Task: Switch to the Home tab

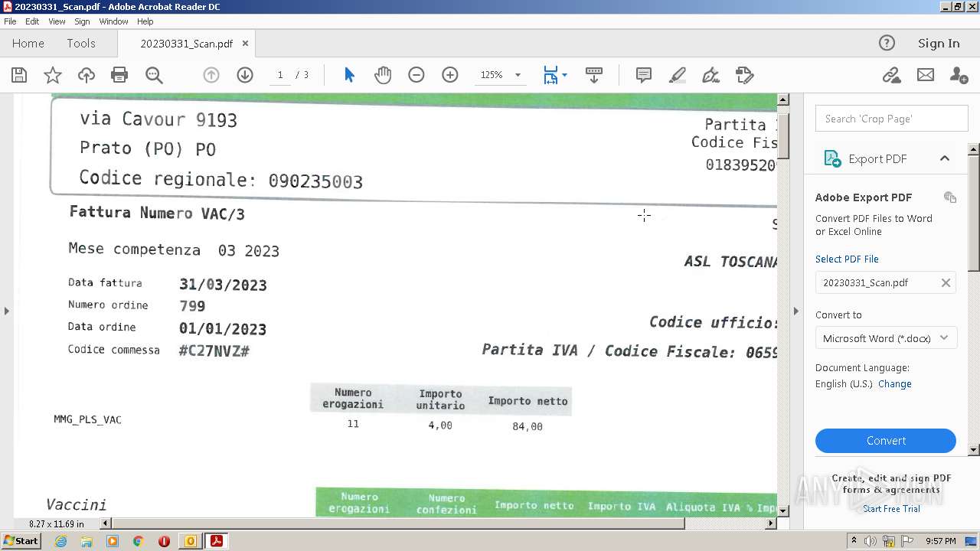Action: click(x=28, y=44)
